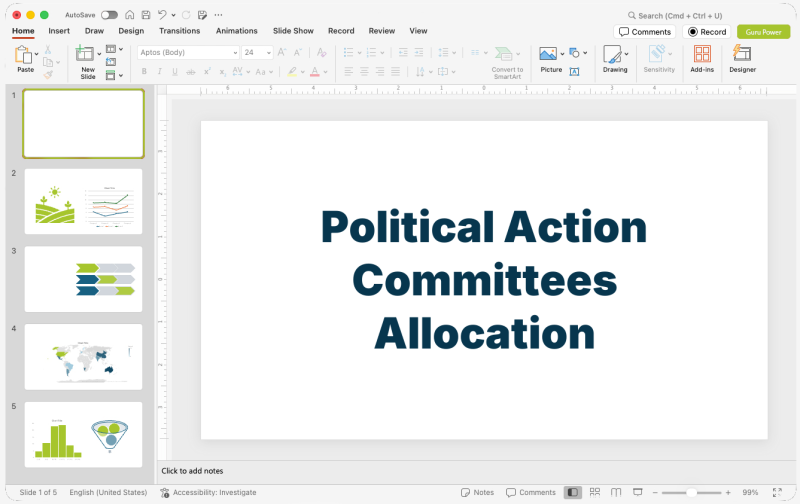Image resolution: width=800 pixels, height=504 pixels.
Task: Toggle the Notes pane in status bar
Action: pos(478,492)
